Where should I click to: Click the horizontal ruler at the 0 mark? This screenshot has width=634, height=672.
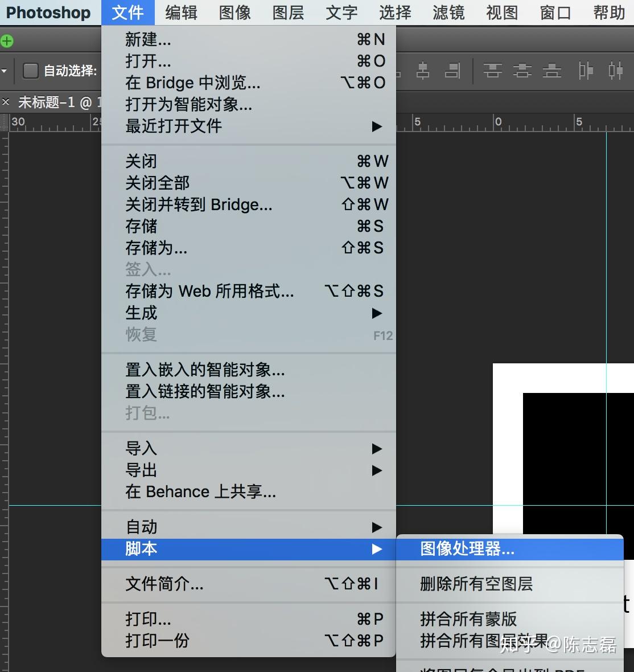point(498,122)
